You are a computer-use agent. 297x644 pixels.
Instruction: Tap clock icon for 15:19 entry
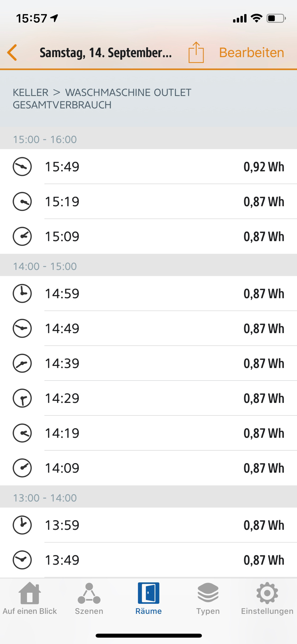[x=22, y=202]
